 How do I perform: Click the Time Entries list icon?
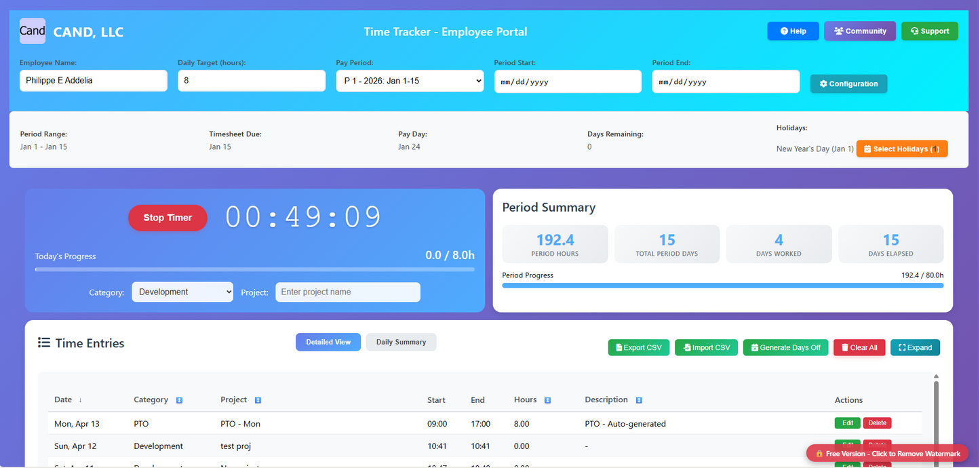44,343
